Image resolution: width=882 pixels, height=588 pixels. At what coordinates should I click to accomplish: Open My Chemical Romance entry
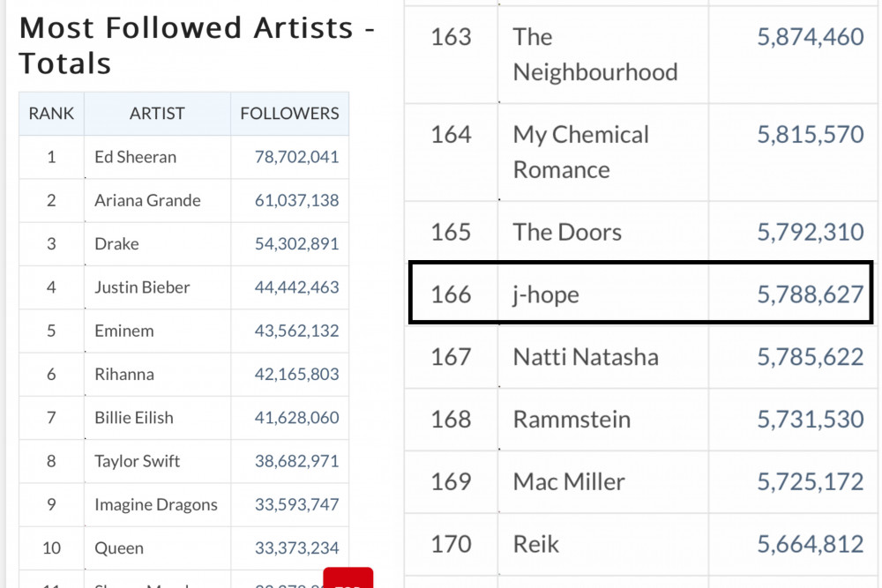point(580,153)
